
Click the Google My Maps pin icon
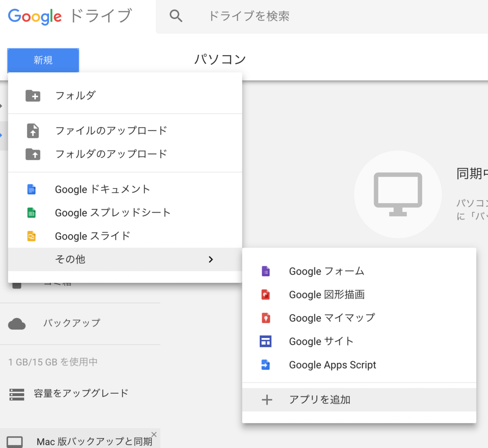pyautogui.click(x=265, y=318)
